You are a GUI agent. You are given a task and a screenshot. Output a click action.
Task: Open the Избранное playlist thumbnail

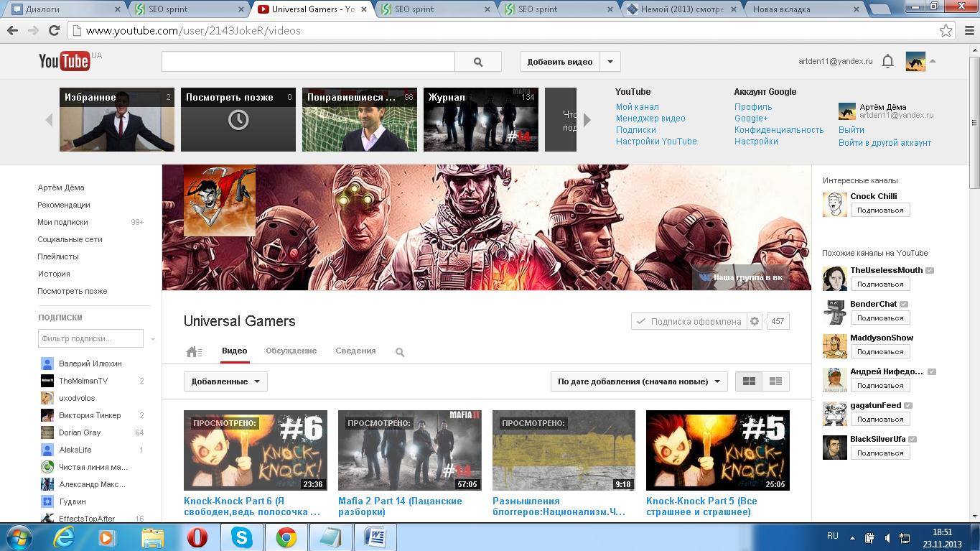coord(117,120)
